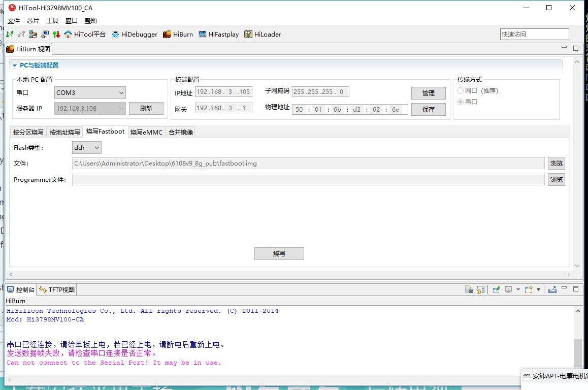The image size is (588, 390).
Task: Click the IP地址 192.168.3.105 field
Action: (223, 91)
